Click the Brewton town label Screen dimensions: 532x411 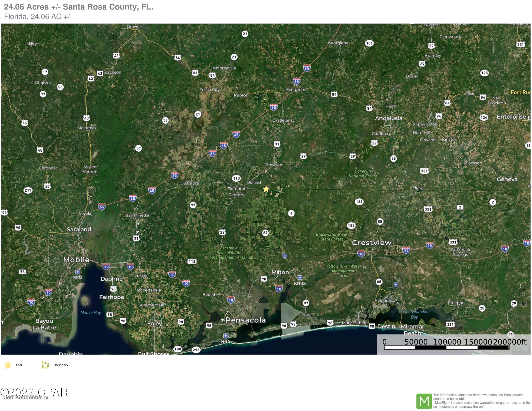274,165
